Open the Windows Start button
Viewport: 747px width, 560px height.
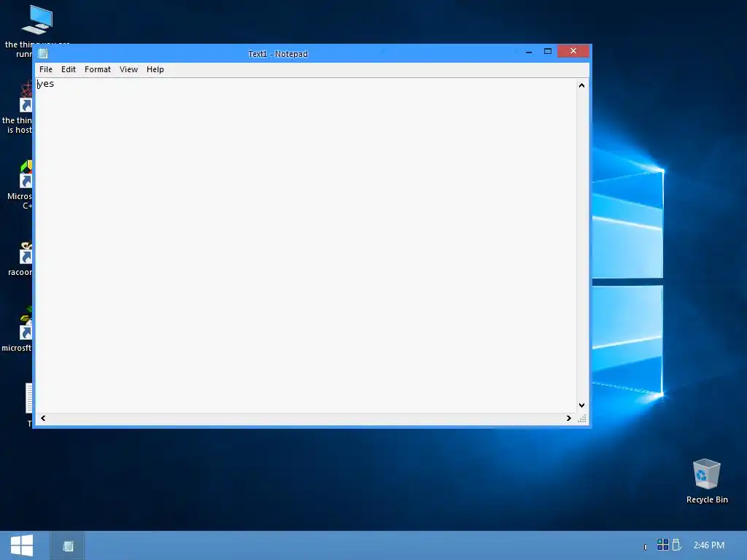21,545
